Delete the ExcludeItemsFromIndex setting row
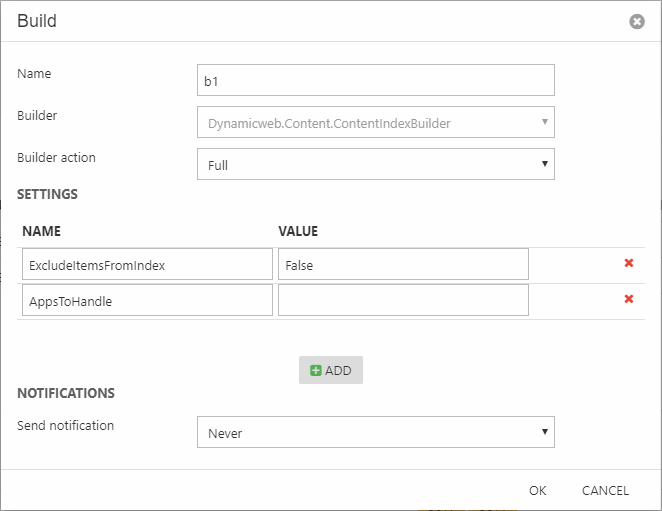The image size is (662, 511). tap(629, 263)
